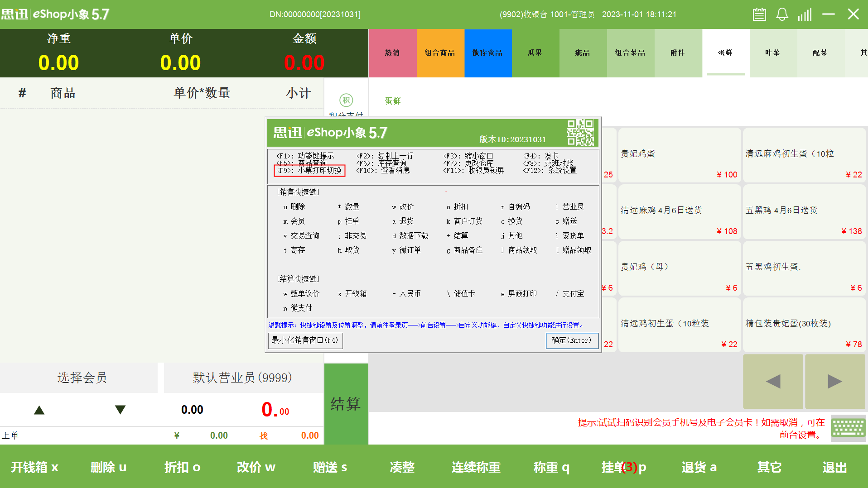Switch to 配菜 category tab
Screen dimensions: 868x488
821,53
